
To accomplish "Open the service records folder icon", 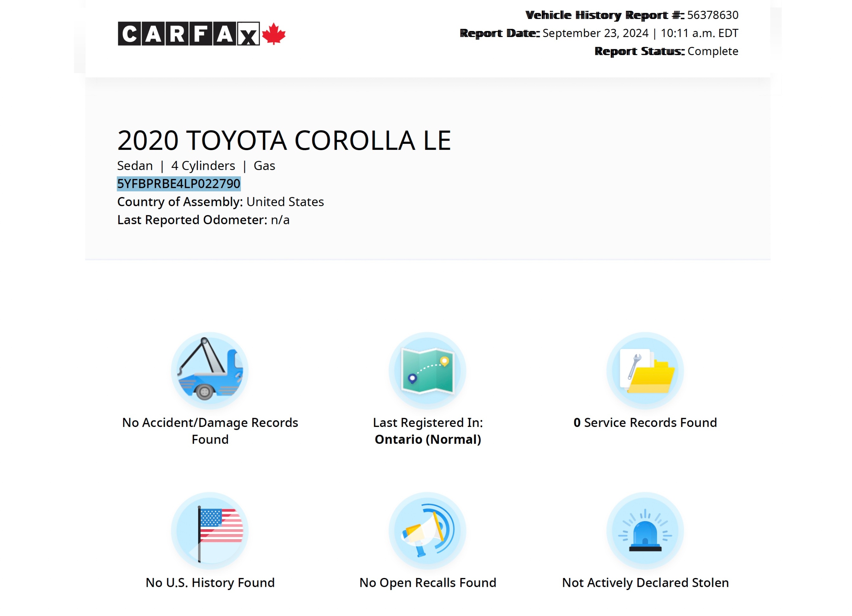I will (x=645, y=371).
